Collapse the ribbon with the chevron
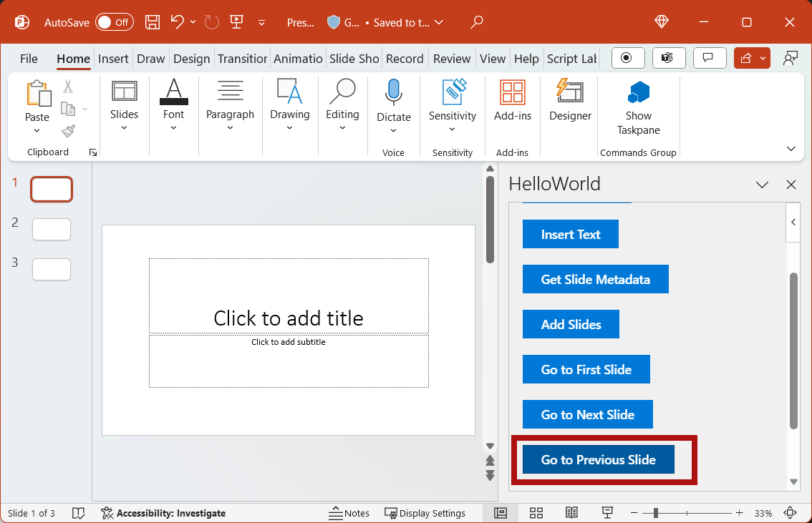 [x=791, y=148]
